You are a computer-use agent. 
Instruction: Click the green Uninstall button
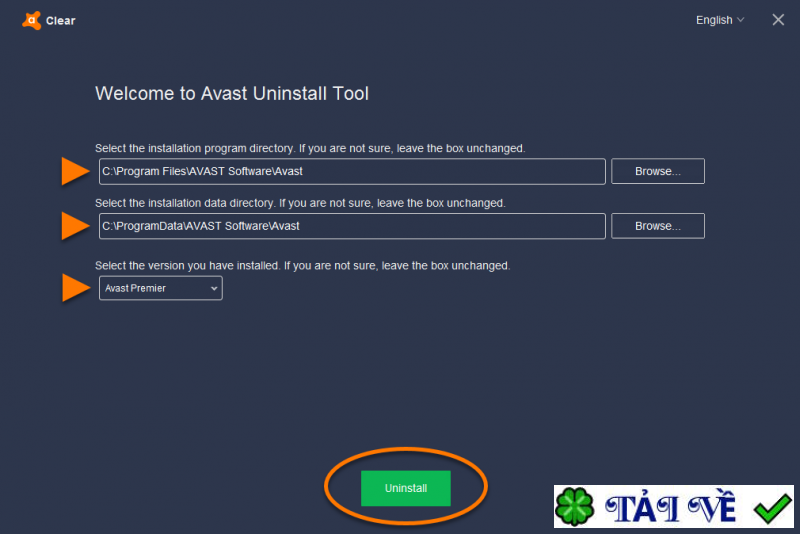tap(406, 488)
